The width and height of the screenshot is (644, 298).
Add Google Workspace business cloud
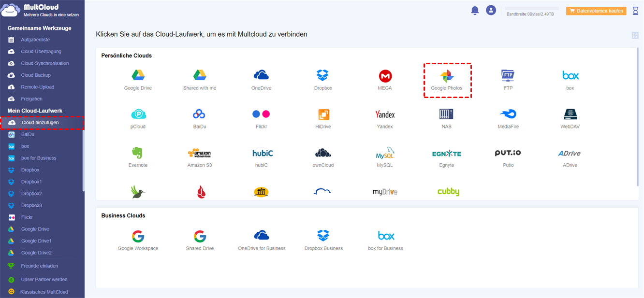click(138, 236)
